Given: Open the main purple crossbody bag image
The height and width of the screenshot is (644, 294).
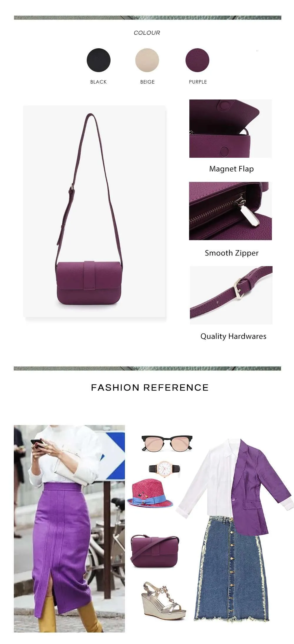Looking at the screenshot, I should tap(95, 211).
